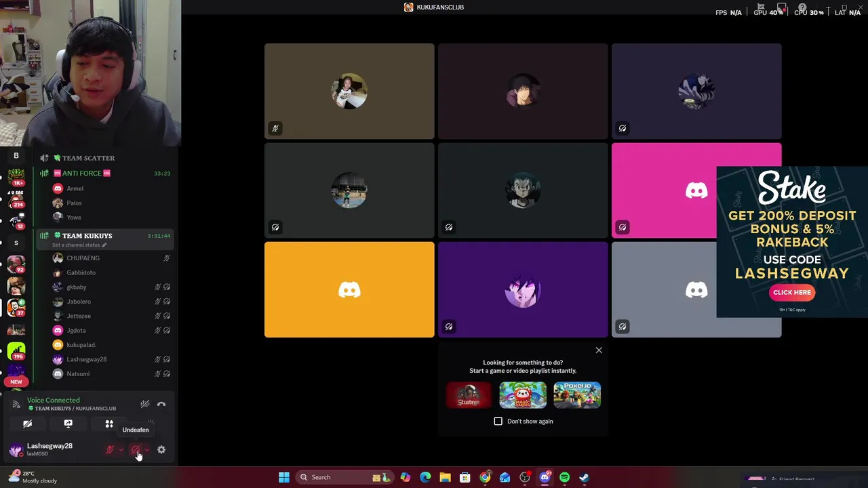The height and width of the screenshot is (488, 868).
Task: Open File Explorer from taskbar
Action: coord(445,477)
